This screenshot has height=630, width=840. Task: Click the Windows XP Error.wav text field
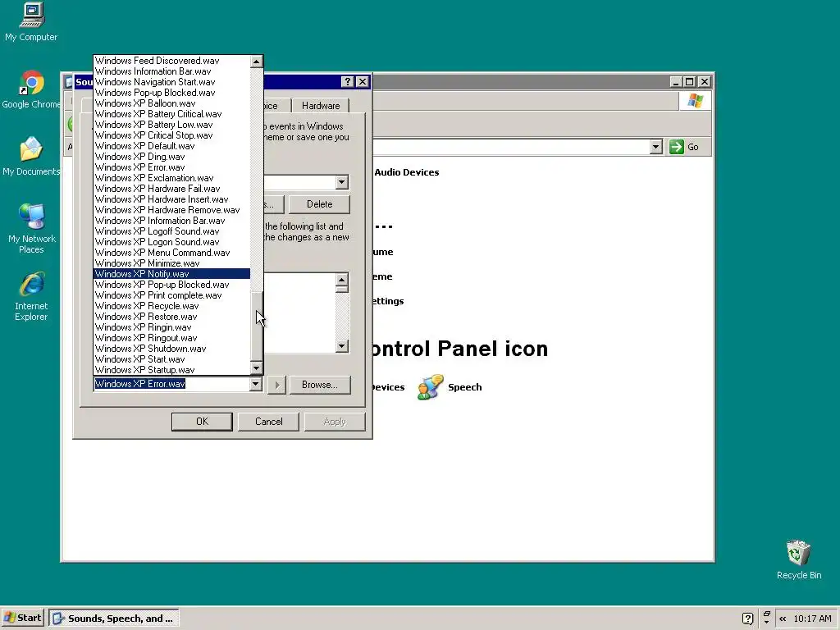point(171,384)
